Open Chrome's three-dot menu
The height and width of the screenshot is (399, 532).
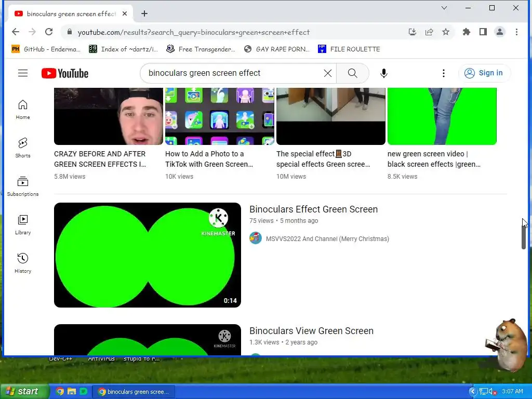[x=517, y=32]
